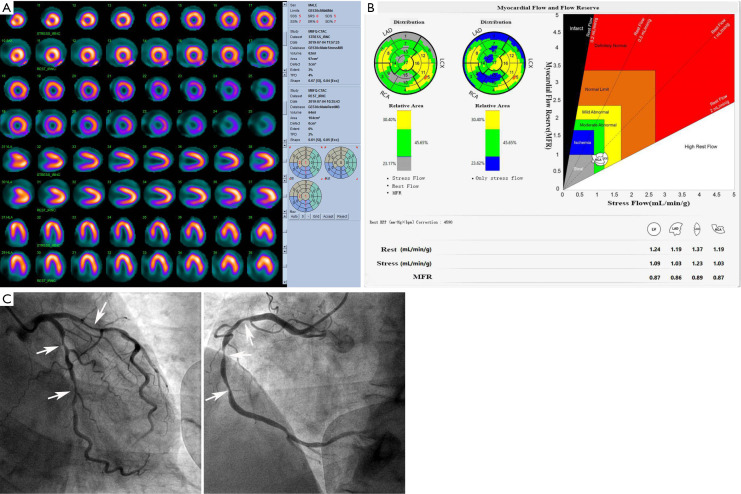
Task: Click 'Myocardial Flow and Flow Reserve' title
Action: (x=547, y=8)
